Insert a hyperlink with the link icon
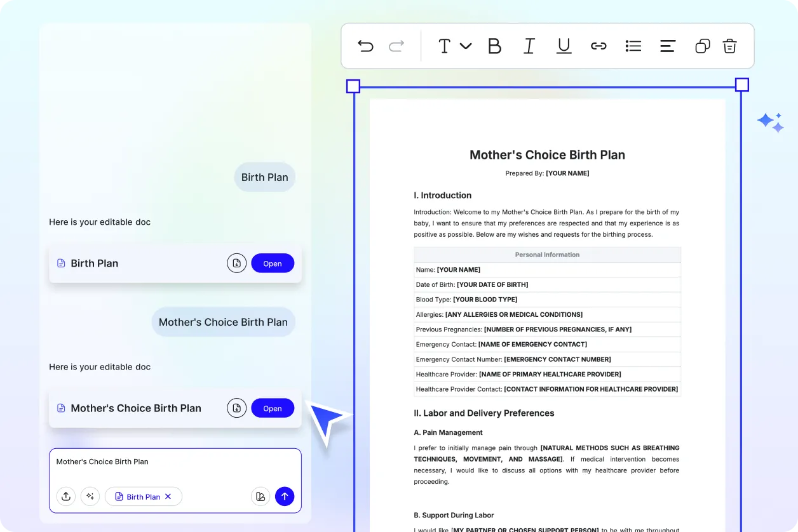This screenshot has width=798, height=532. [x=598, y=46]
